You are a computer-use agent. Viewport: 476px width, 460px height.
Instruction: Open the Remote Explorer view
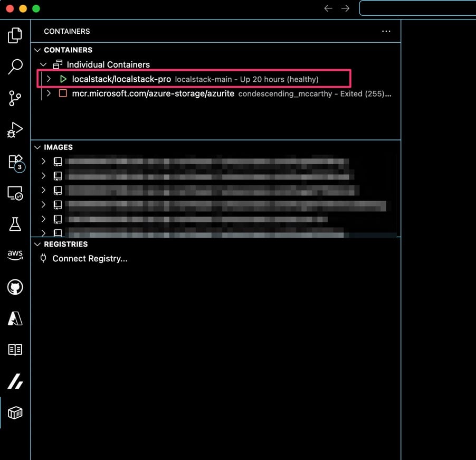click(15, 193)
